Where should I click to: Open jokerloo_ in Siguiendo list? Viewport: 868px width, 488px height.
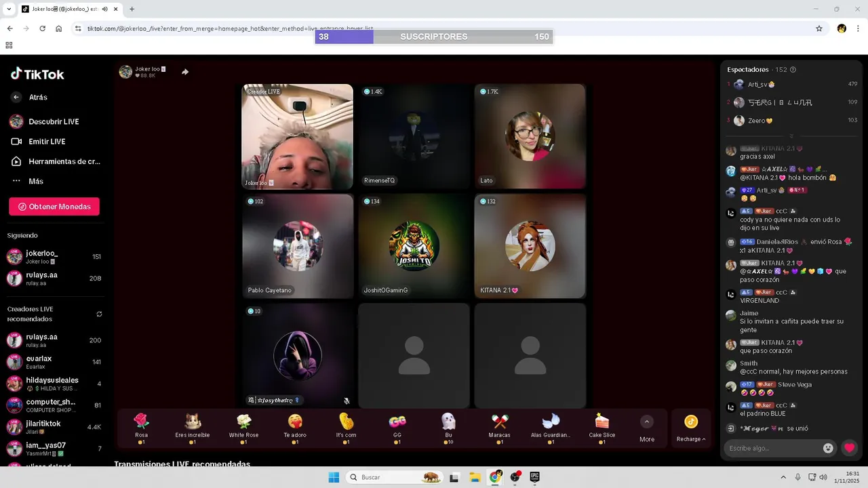pyautogui.click(x=54, y=257)
